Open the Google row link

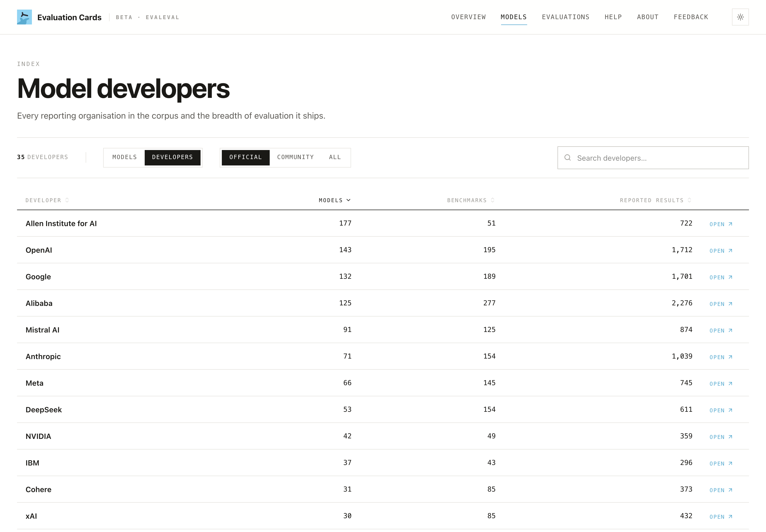[x=721, y=277]
